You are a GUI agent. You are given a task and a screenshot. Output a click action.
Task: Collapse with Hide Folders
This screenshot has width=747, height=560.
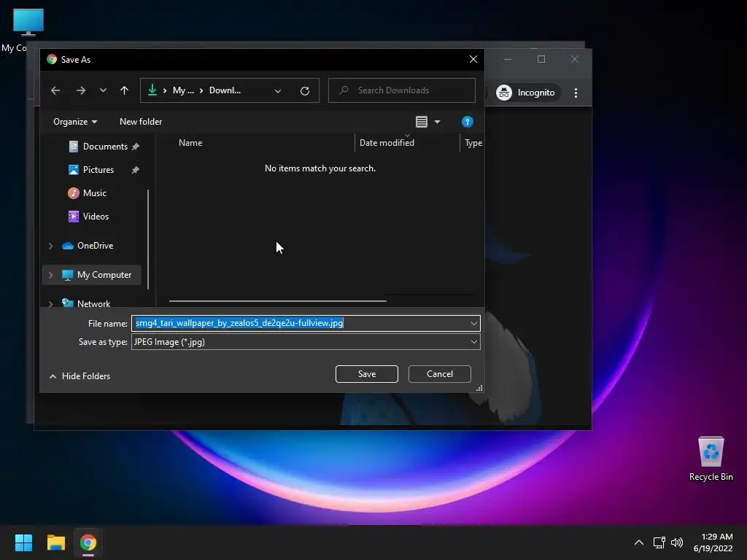80,376
